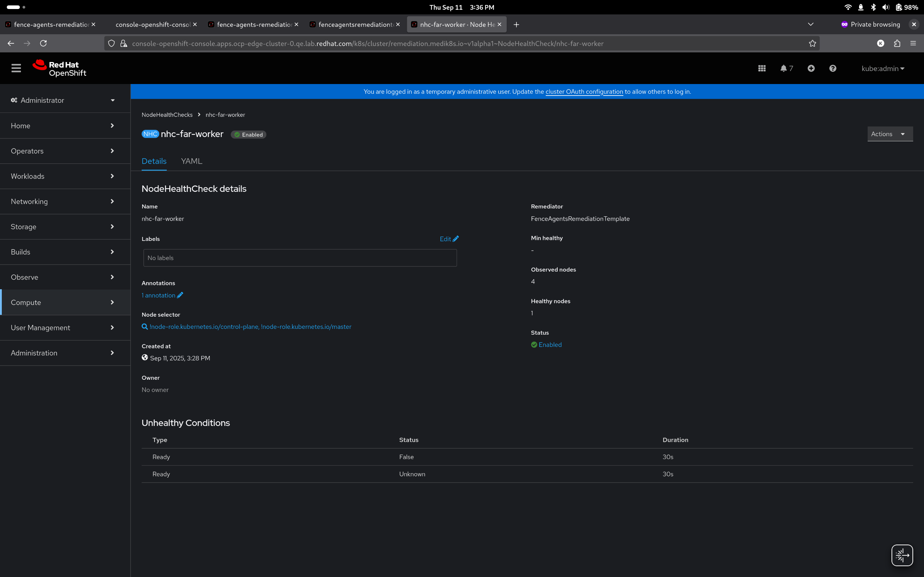Click the annotation pencil edit icon

[180, 295]
